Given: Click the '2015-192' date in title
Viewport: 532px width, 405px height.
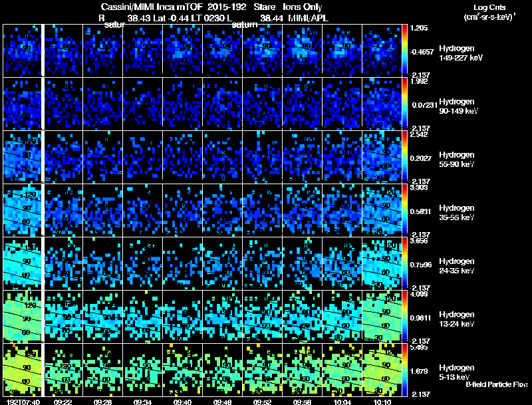Looking at the screenshot, I should tap(227, 7).
